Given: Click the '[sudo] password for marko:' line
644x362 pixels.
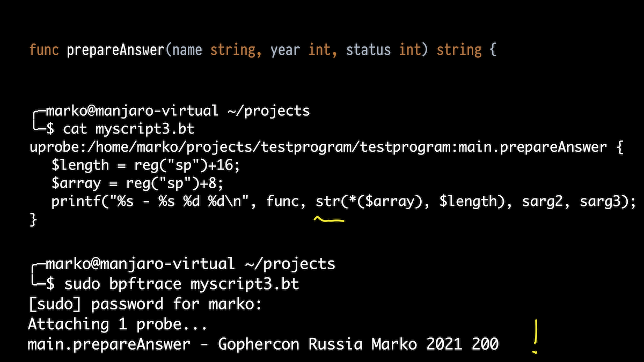Looking at the screenshot, I should [x=144, y=304].
